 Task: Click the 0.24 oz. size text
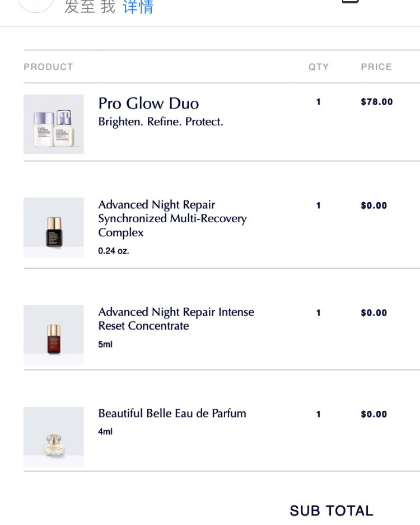(114, 251)
